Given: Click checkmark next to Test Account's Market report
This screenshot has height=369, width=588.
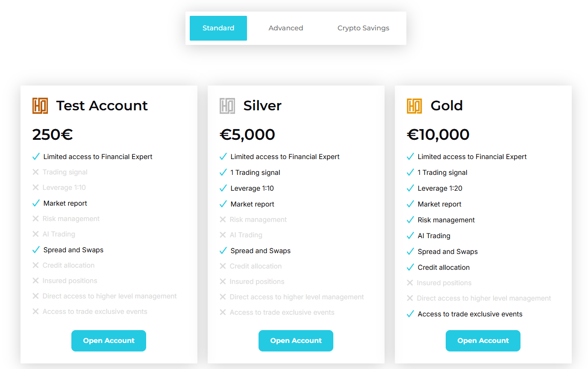Looking at the screenshot, I should pyautogui.click(x=36, y=203).
